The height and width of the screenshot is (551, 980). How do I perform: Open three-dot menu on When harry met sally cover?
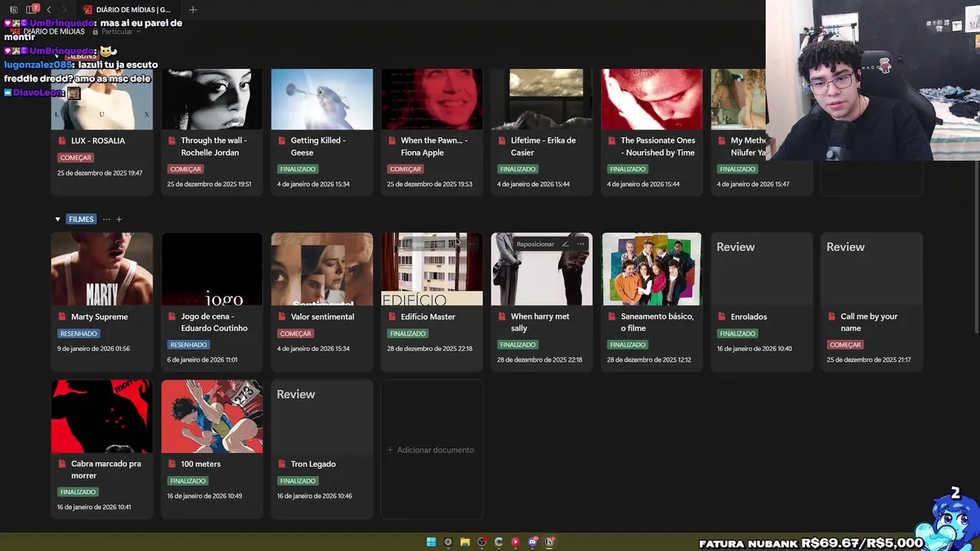(581, 244)
